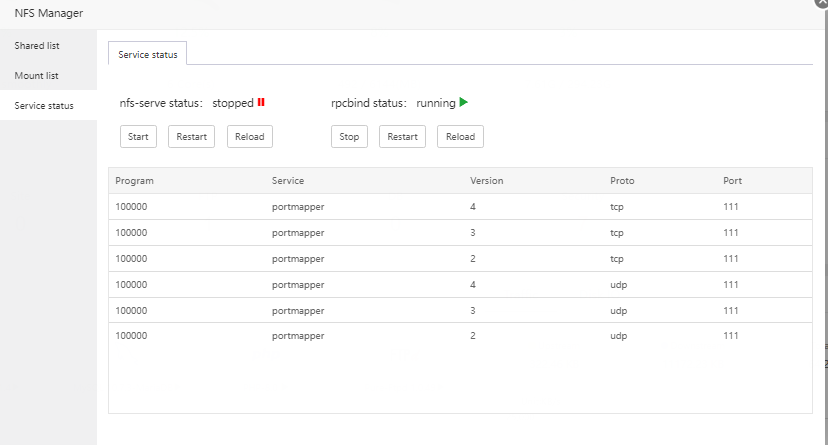828x445 pixels.
Task: Reload the rpcbind service
Action: (x=460, y=137)
